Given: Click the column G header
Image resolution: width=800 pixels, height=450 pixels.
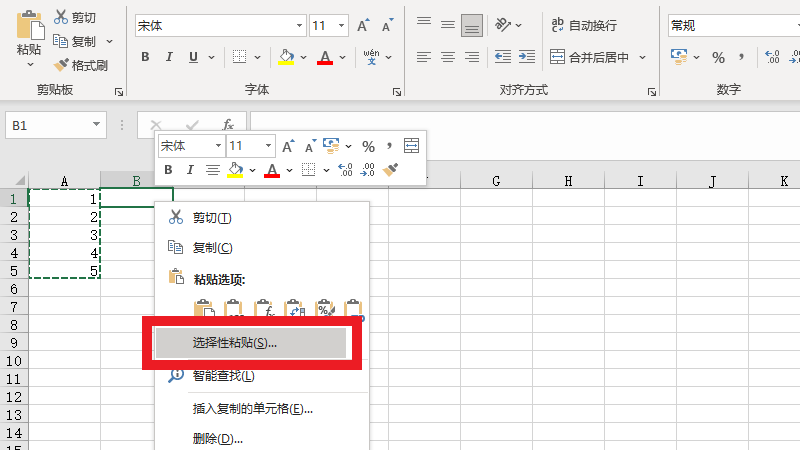Looking at the screenshot, I should 496,181.
